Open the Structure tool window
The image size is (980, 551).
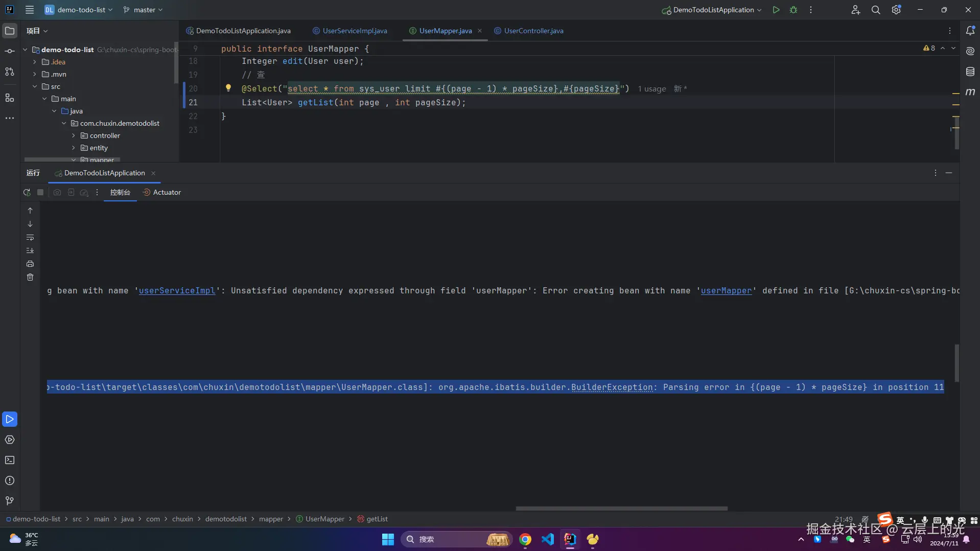coord(10,98)
